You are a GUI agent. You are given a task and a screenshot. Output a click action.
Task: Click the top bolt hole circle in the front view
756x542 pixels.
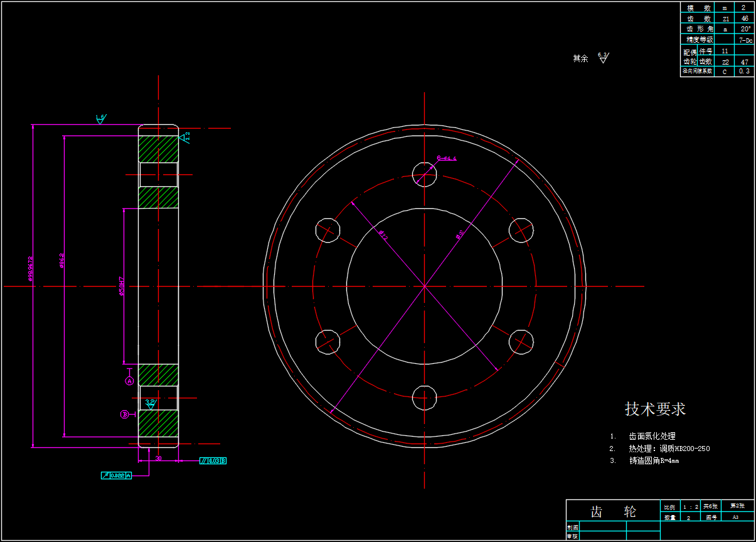click(x=425, y=174)
